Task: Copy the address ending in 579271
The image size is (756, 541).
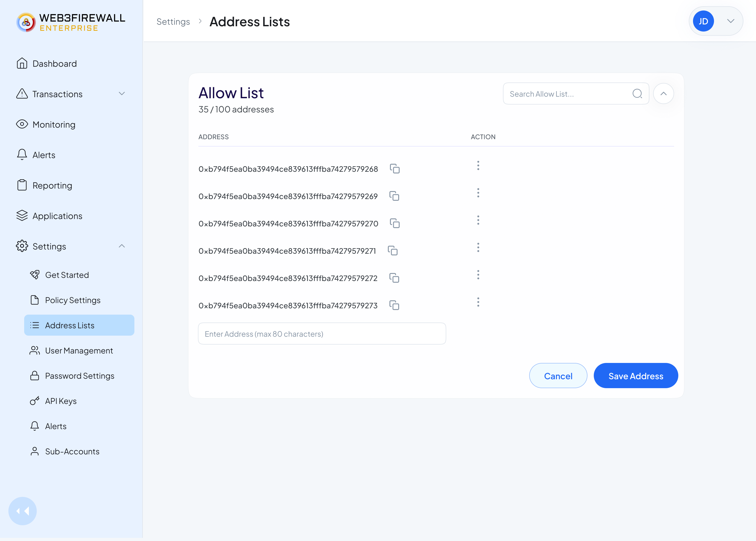Action: click(393, 251)
